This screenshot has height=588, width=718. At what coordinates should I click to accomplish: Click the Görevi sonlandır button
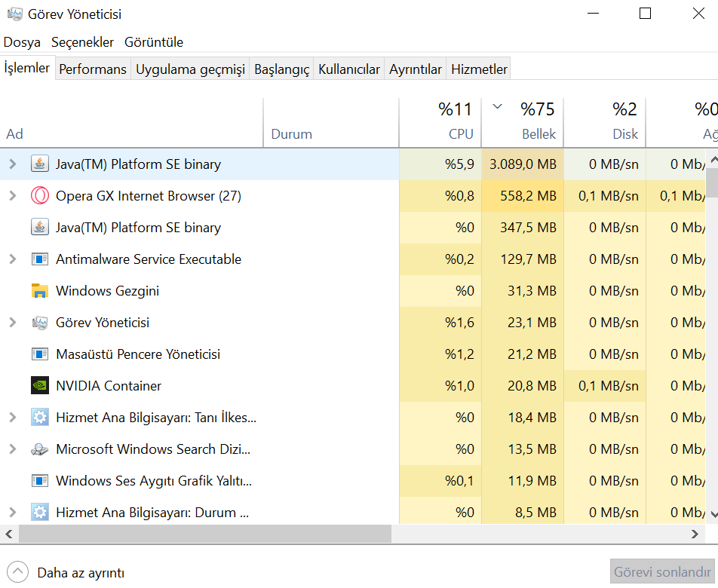click(662, 571)
